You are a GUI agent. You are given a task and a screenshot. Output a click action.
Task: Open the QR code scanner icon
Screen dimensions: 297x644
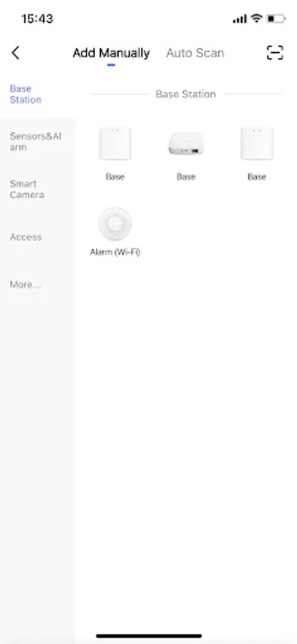(x=275, y=52)
